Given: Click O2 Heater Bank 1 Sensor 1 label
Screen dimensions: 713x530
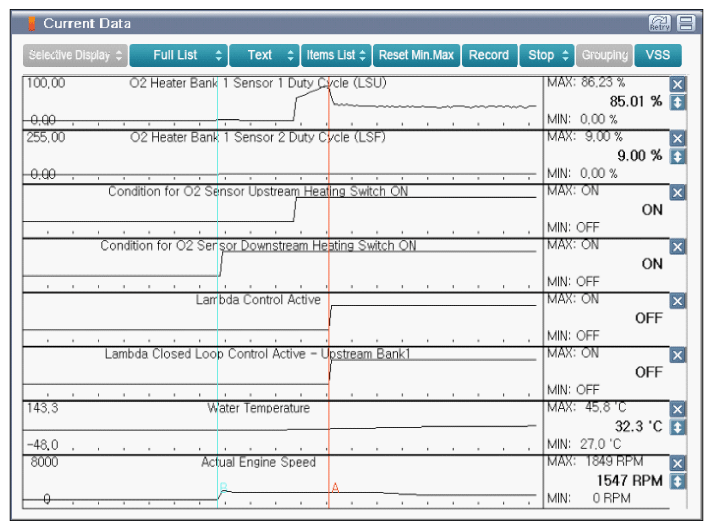Looking at the screenshot, I should (258, 83).
